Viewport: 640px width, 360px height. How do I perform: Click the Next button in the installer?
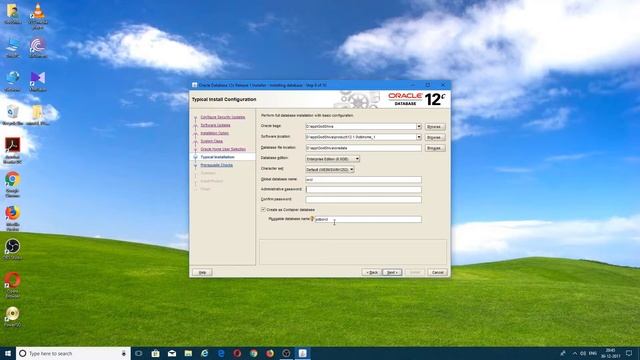point(392,272)
